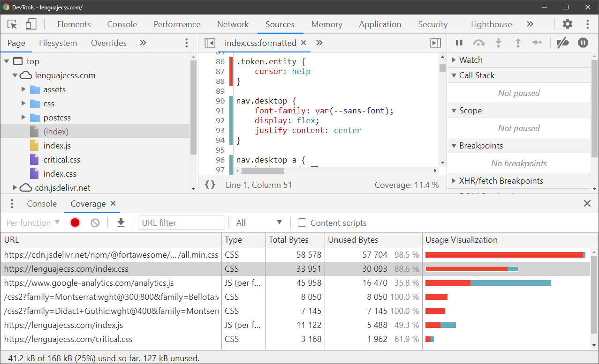Viewport: 599px width, 364px height.
Task: Close the index.css:formatted editor tab
Action: pyautogui.click(x=303, y=43)
